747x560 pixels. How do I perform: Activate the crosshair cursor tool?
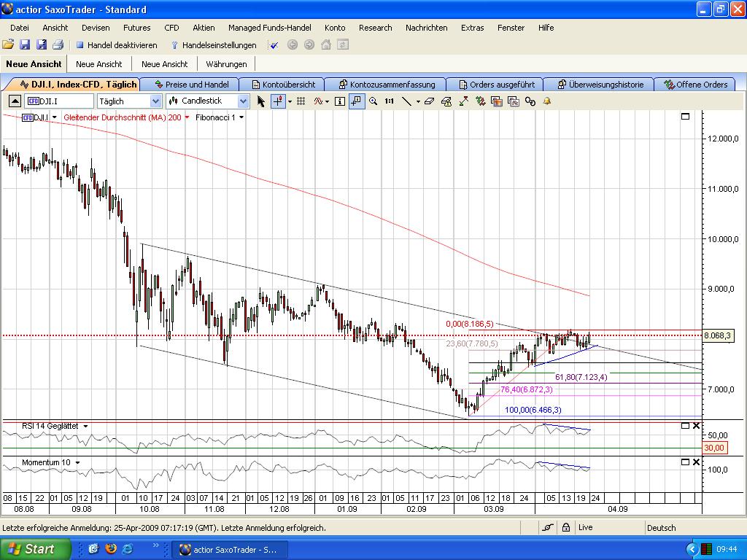tap(278, 101)
